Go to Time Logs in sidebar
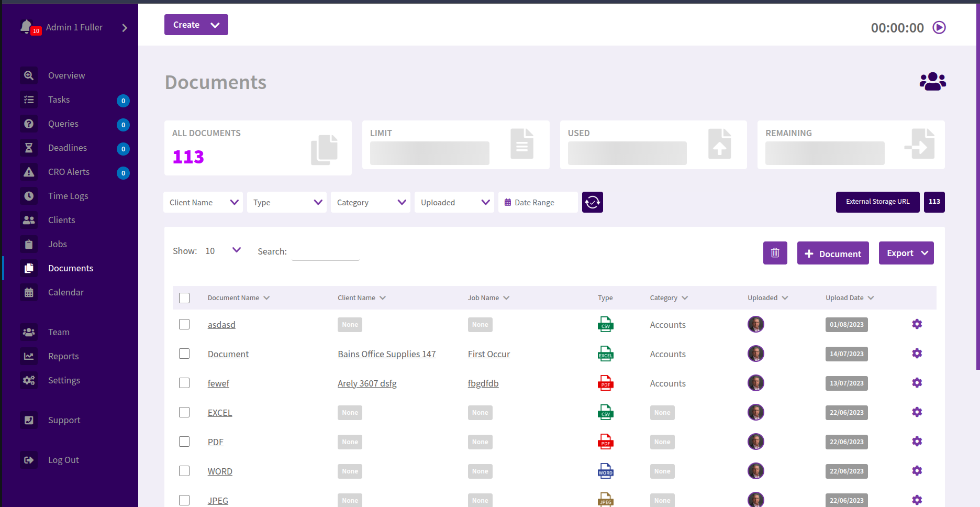Viewport: 980px width, 507px height. coord(68,196)
